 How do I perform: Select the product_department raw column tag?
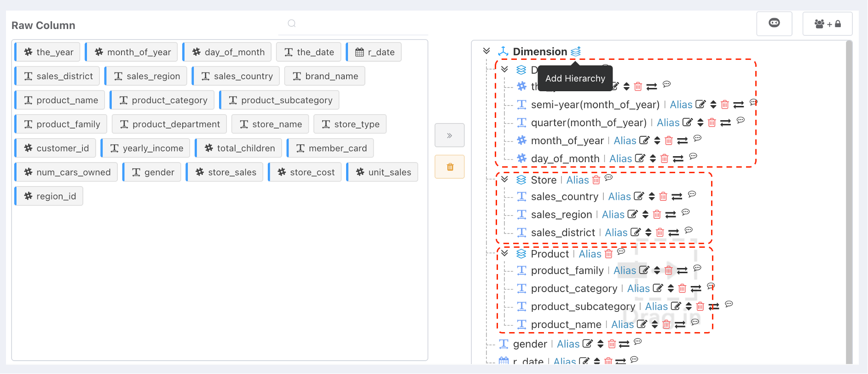[x=169, y=124]
